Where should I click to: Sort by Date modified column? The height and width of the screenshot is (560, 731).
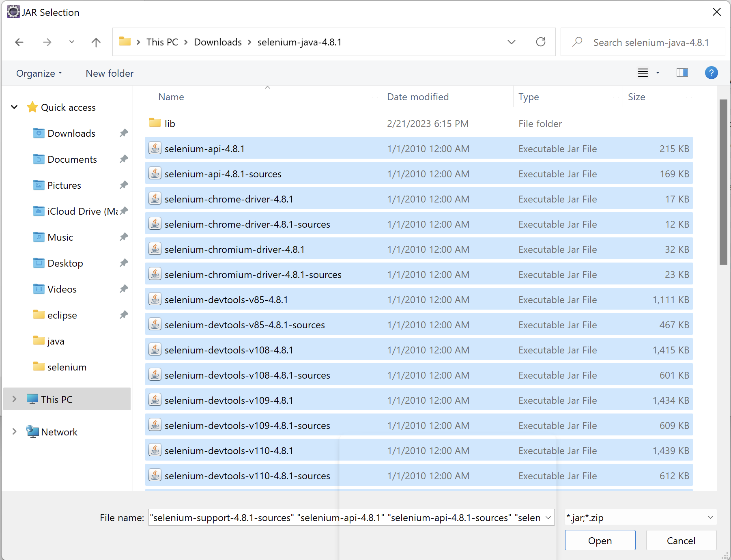(418, 97)
